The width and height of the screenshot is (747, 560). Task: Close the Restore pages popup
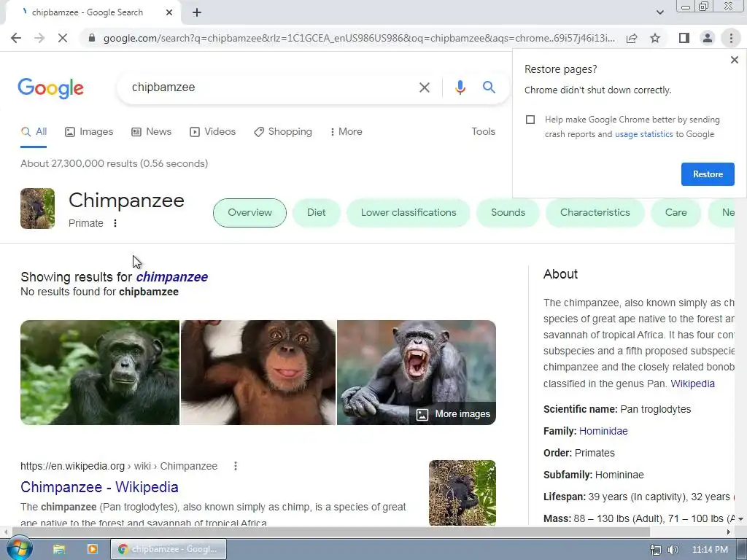[x=734, y=60]
